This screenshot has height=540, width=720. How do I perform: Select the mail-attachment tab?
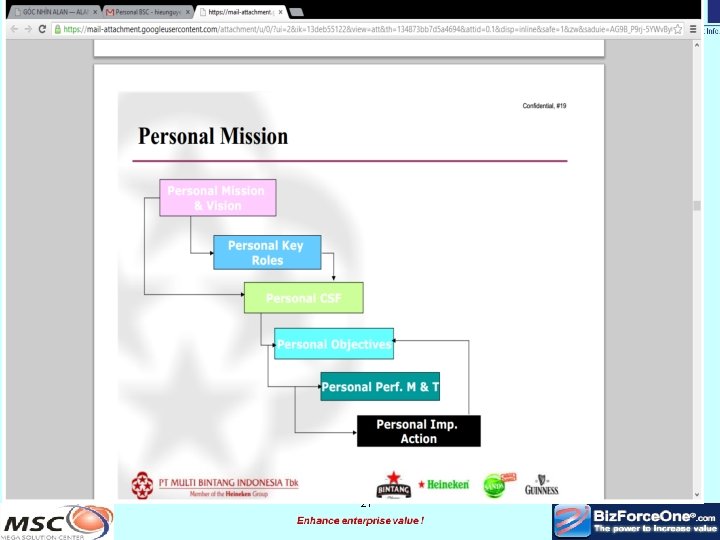pyautogui.click(x=240, y=12)
